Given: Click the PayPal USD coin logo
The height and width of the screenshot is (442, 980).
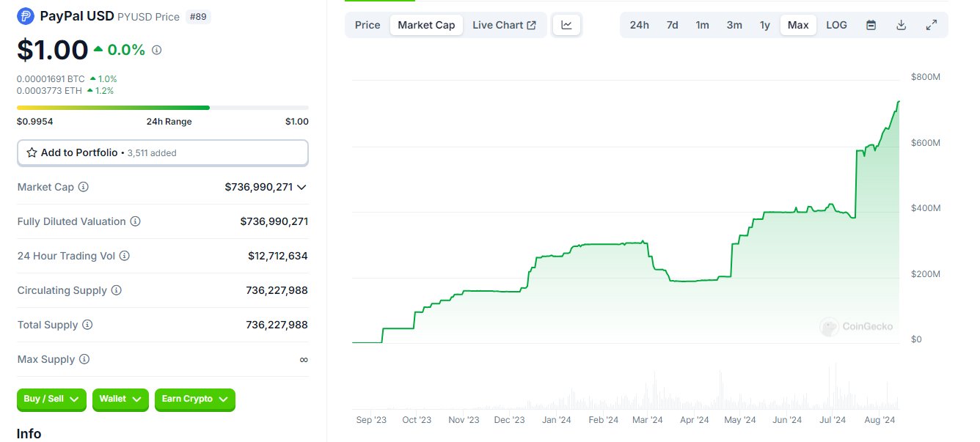Looking at the screenshot, I should coord(26,15).
